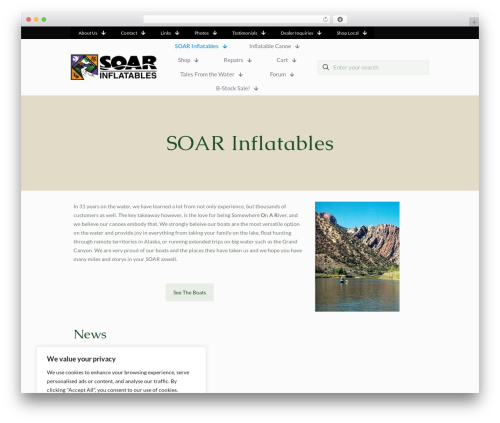
Task: Expand the B-Stock Sale arrow
Action: (x=256, y=89)
